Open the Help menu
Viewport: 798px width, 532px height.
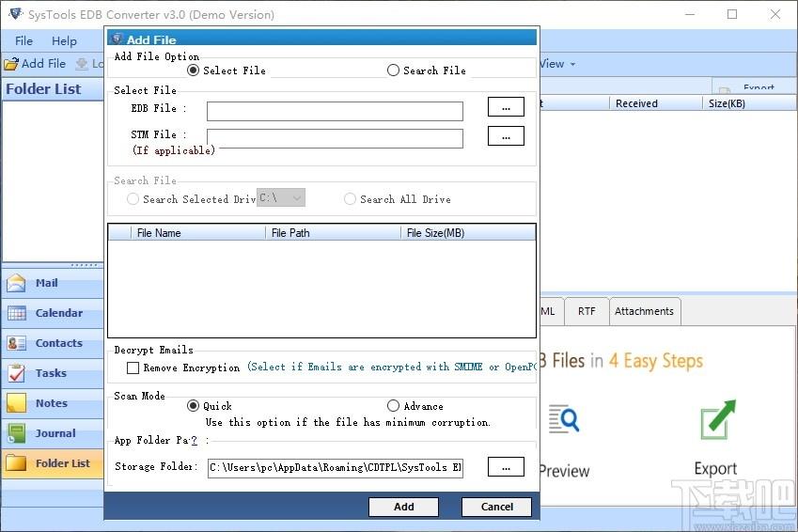tap(64, 40)
